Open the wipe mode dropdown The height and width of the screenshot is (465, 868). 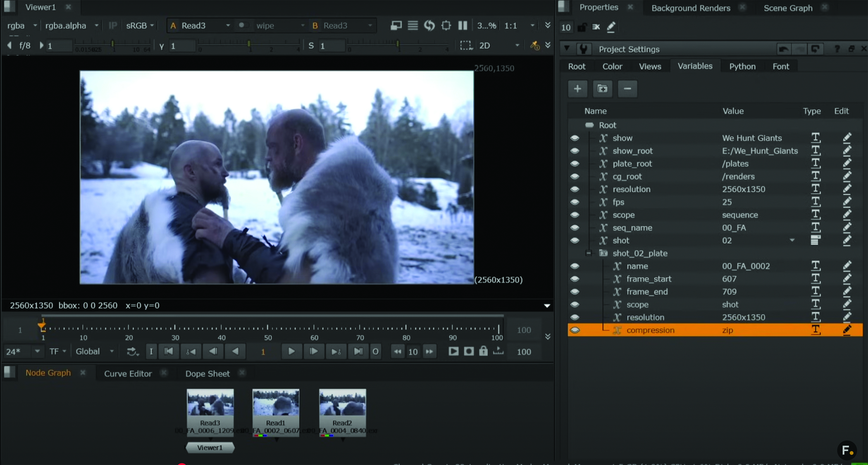click(x=280, y=26)
